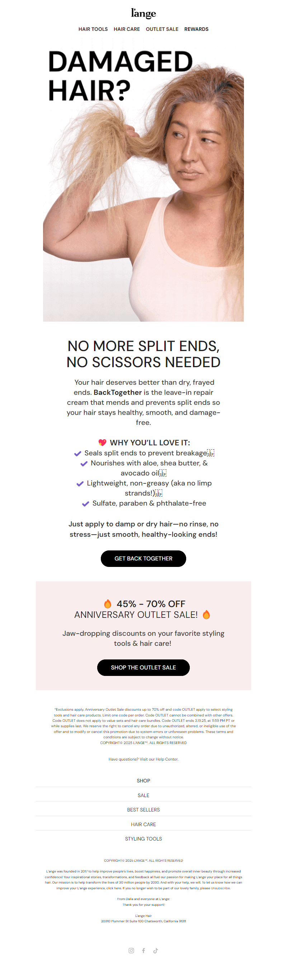Image resolution: width=287 pixels, height=980 pixels.
Task: Follow the Help Center link
Action: [167, 759]
